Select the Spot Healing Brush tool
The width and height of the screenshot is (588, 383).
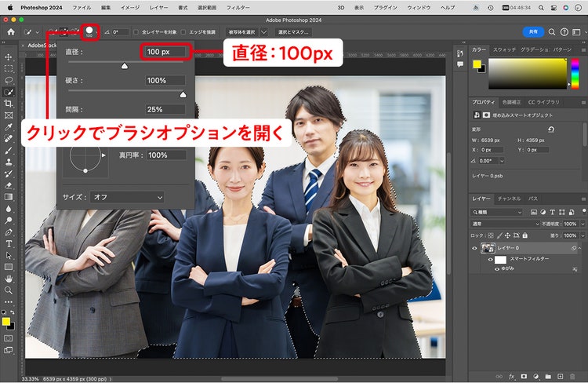9,139
